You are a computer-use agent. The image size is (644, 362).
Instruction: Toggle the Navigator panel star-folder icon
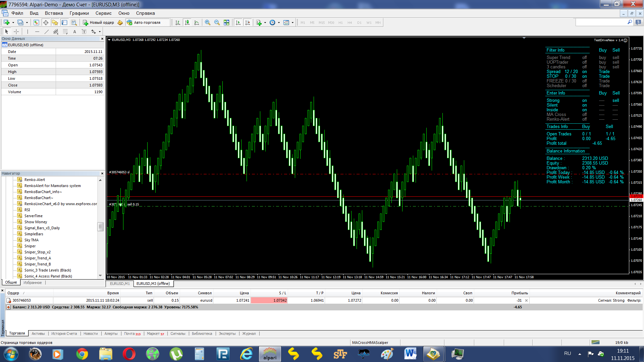click(x=55, y=22)
